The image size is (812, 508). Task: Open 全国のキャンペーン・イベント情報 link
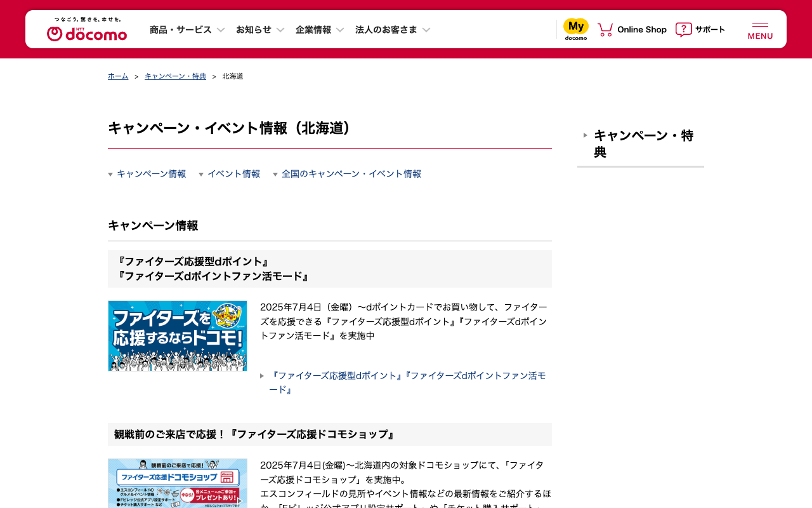point(351,174)
